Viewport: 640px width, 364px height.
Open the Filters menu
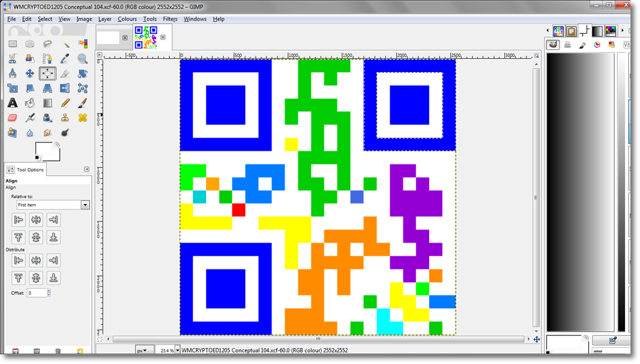click(x=170, y=19)
